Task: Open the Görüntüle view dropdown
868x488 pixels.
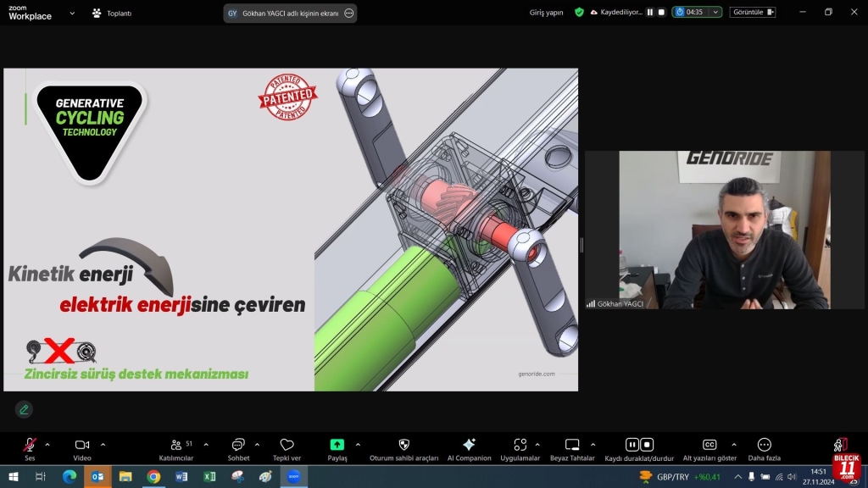Action: (x=752, y=13)
